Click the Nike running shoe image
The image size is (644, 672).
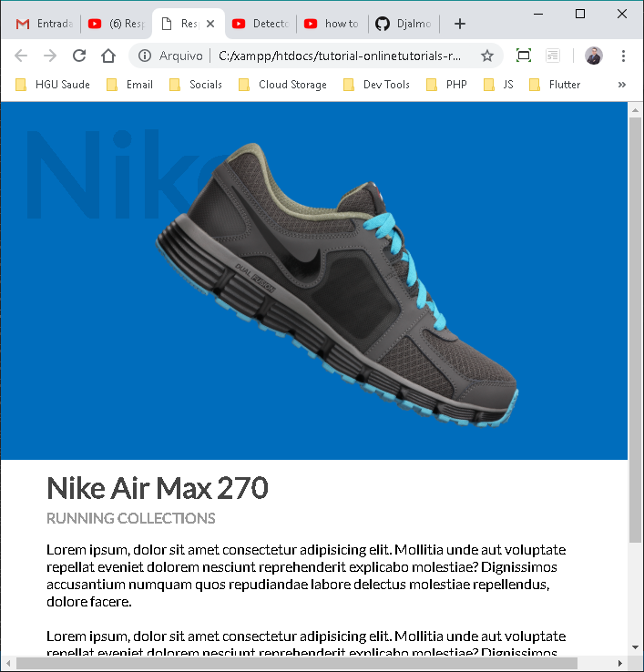337,285
